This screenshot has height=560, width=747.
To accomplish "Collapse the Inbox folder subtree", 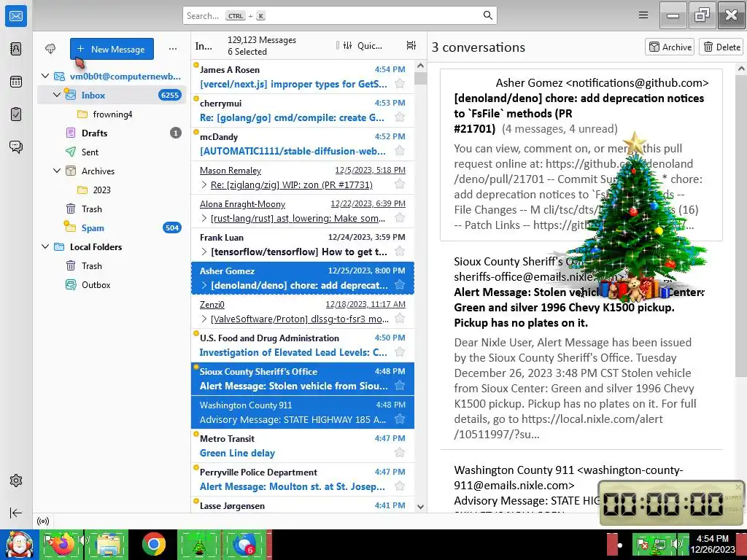I will click(57, 95).
